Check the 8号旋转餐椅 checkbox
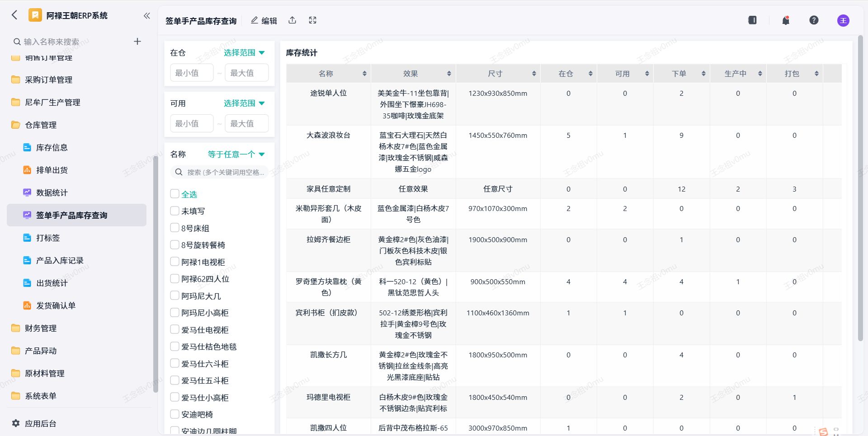Screen dimensions: 868x436 (175, 245)
